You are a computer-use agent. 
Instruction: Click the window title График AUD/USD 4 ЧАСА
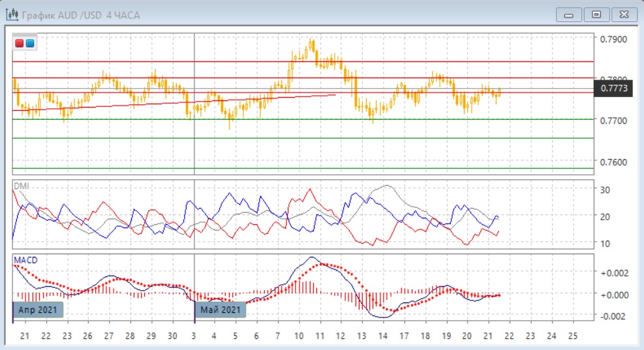pos(81,14)
